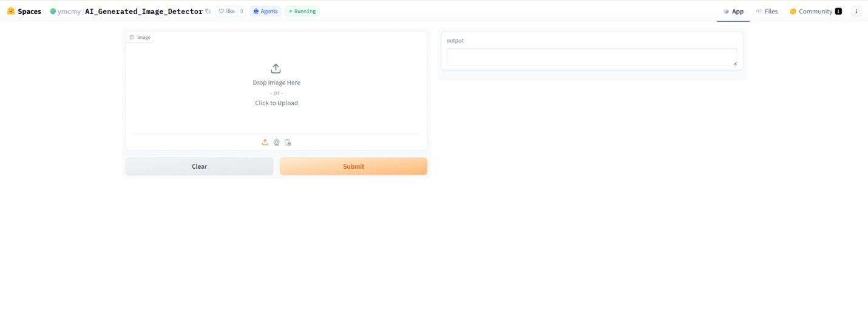Submit the image for detection
Screen dimensions: 868x323
(353, 166)
